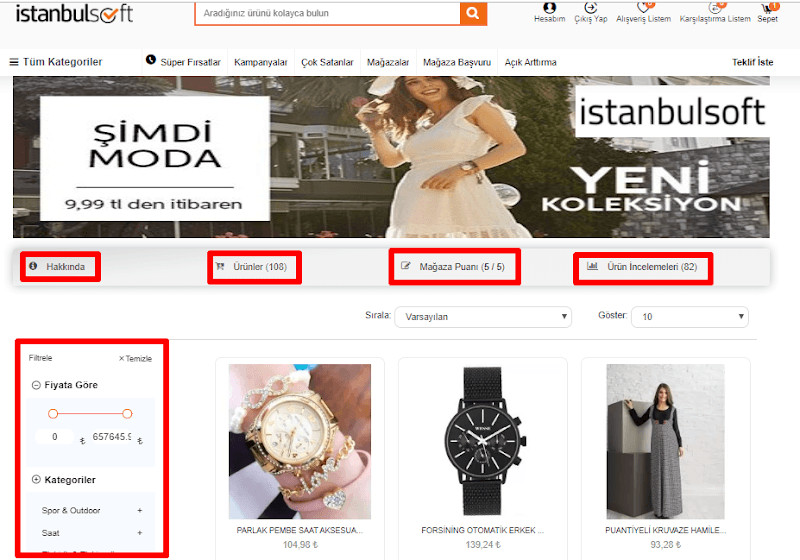Screen dimensions: 800x560
Task: Click PUANTİYELİ KRUVAZE HAMİLE product title
Action: click(665, 530)
